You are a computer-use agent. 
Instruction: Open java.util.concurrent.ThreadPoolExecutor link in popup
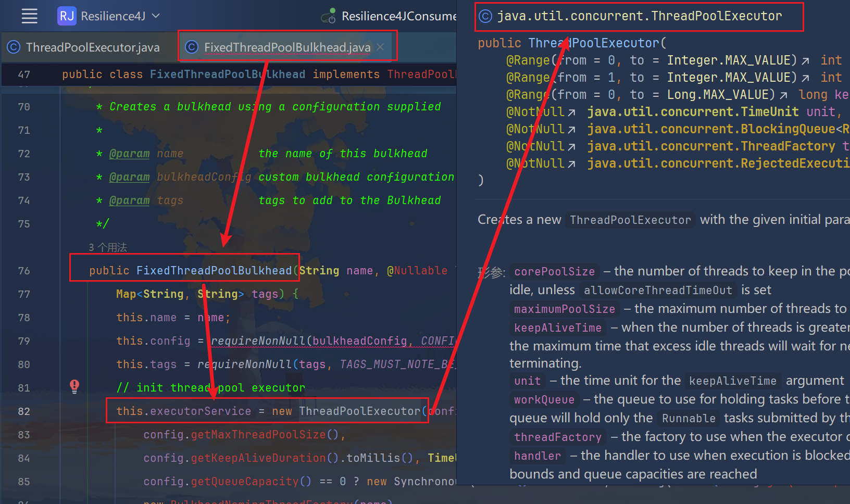640,16
